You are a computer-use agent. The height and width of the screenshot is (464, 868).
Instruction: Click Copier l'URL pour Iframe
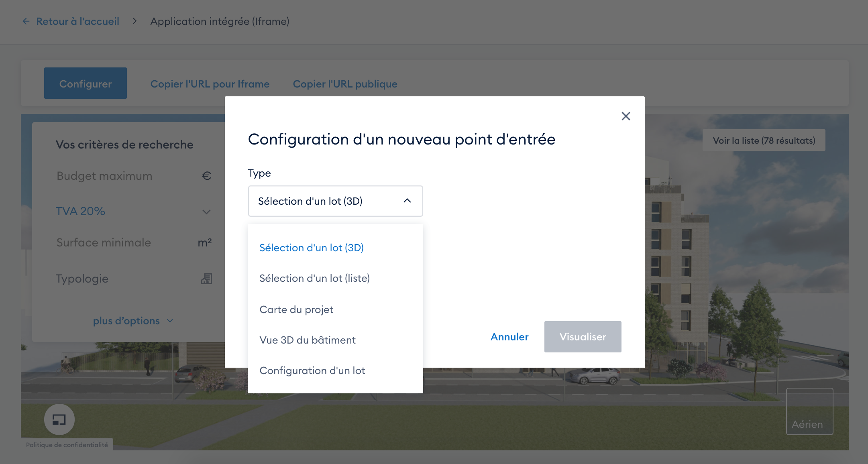click(x=210, y=84)
